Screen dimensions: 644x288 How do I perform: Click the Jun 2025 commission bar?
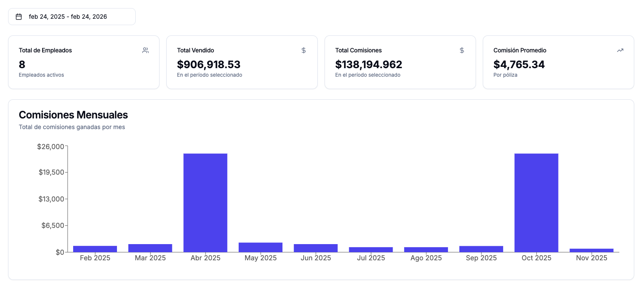pyautogui.click(x=316, y=248)
